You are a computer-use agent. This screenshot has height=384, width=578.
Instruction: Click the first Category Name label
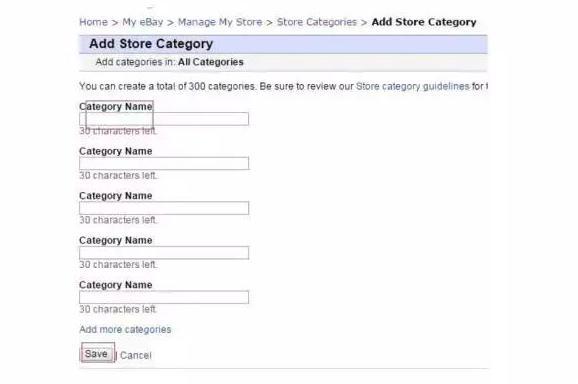pyautogui.click(x=116, y=107)
